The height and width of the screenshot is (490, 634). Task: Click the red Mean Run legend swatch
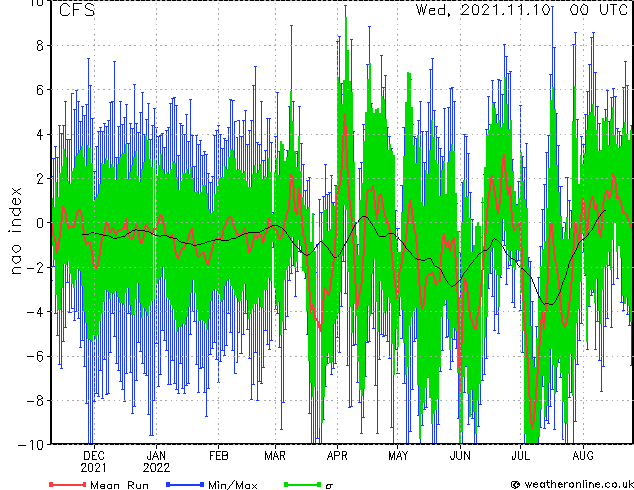[67, 484]
